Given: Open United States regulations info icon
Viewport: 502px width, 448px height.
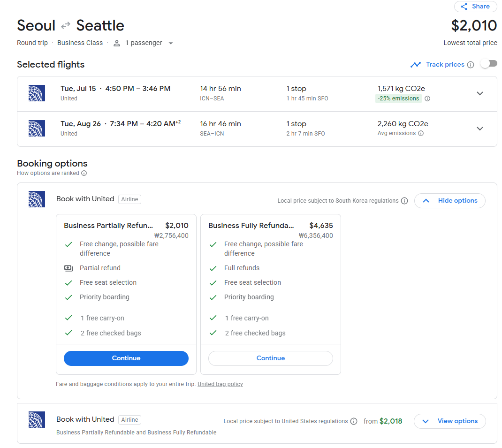Looking at the screenshot, I should 353,421.
